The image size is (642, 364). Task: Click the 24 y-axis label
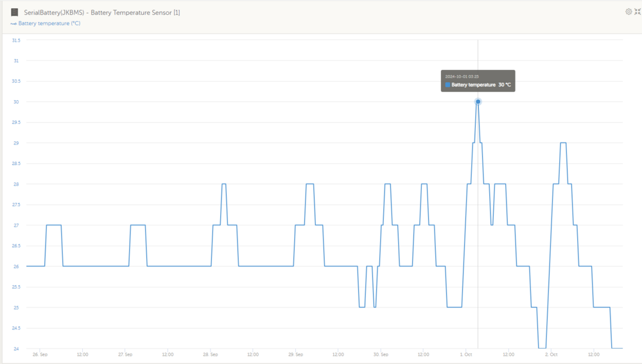click(x=17, y=349)
